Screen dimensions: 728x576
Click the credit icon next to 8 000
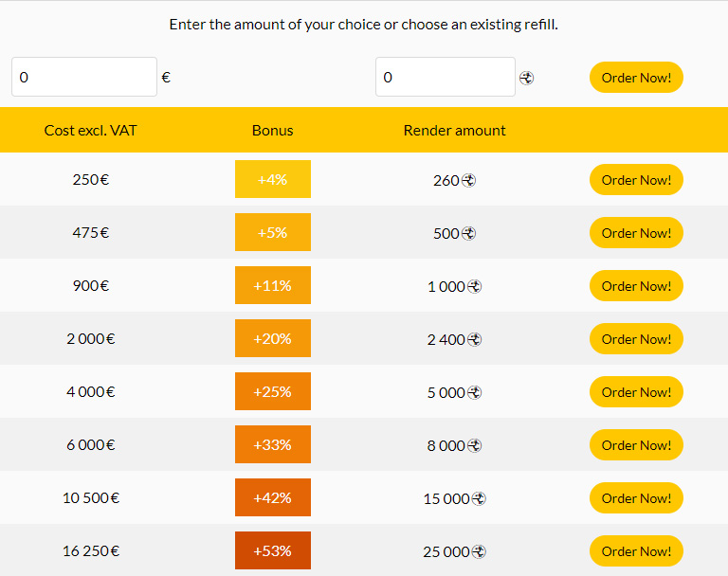click(474, 445)
